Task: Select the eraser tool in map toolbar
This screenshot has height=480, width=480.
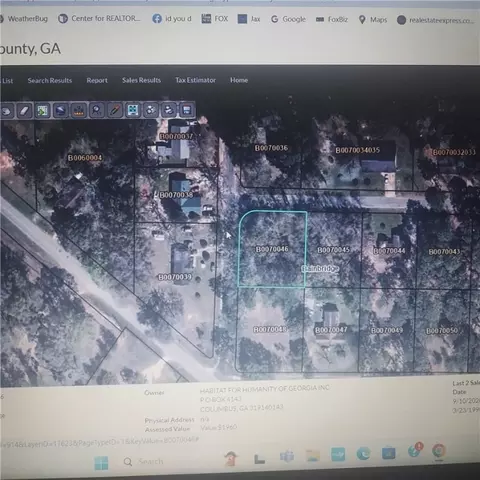Action: tap(24, 110)
